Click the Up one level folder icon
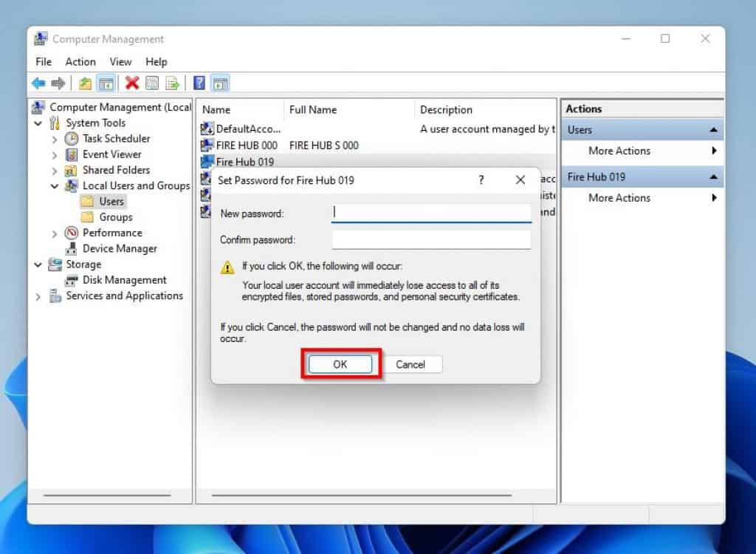 86,83
